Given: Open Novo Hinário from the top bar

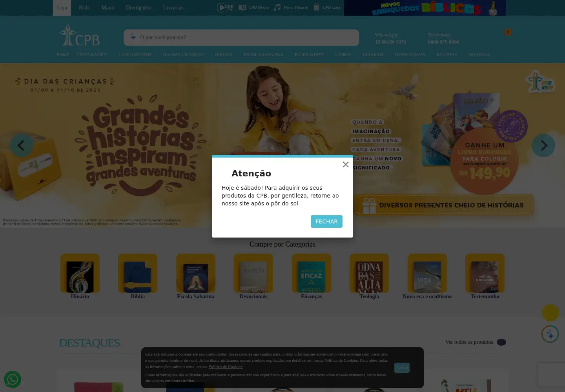Looking at the screenshot, I should [291, 7].
